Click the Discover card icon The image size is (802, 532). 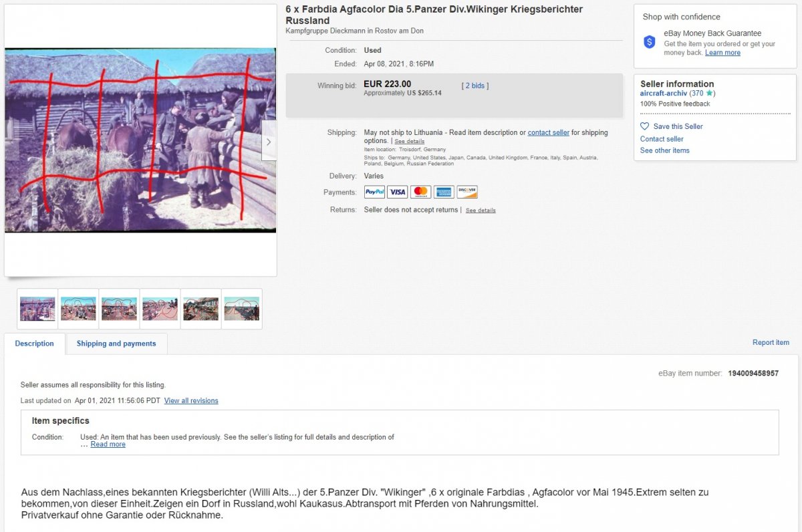pos(467,192)
